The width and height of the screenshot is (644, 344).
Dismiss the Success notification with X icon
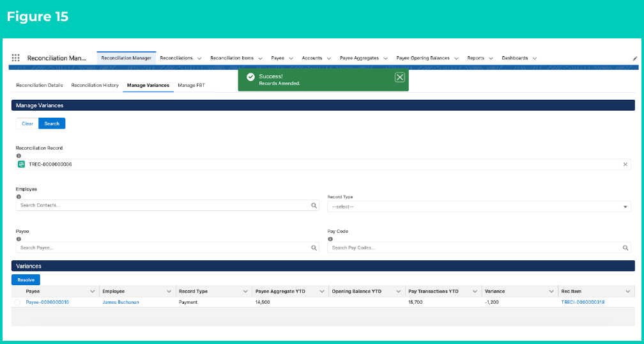[x=400, y=77]
